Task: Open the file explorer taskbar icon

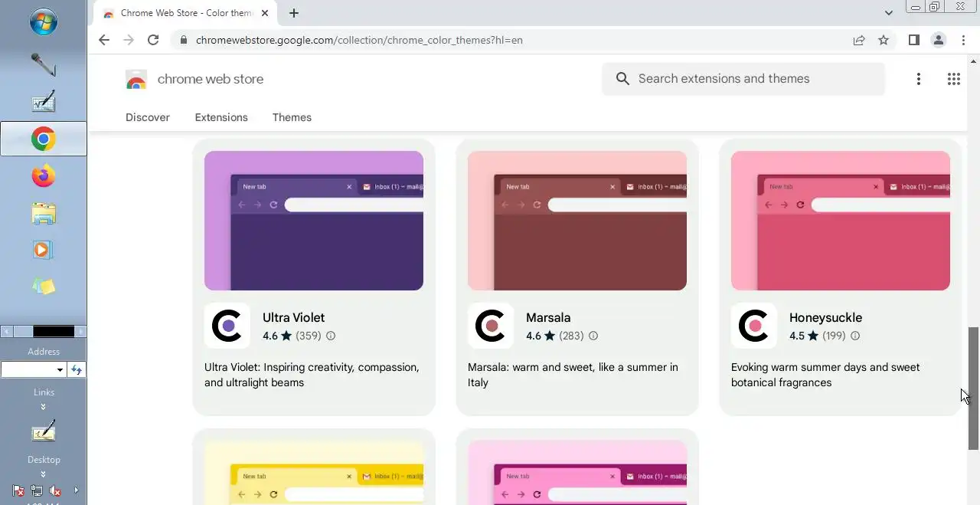Action: [x=44, y=213]
